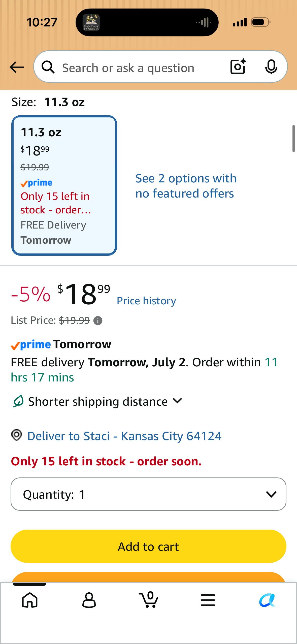Click Price history link
Viewport: 297px width, 644px height.
coord(146,301)
